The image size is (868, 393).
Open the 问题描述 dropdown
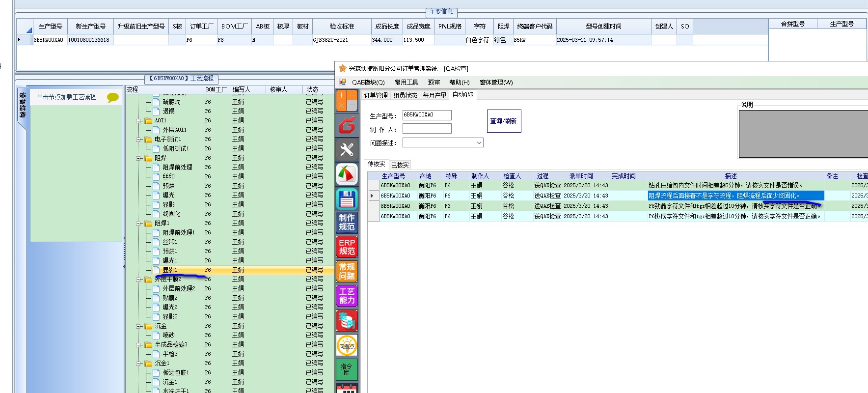pyautogui.click(x=479, y=142)
